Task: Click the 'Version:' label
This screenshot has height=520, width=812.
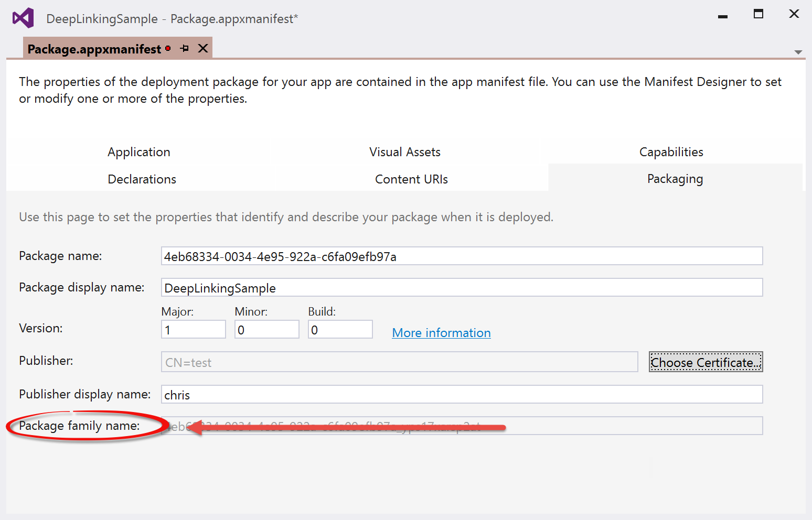Action: click(41, 328)
